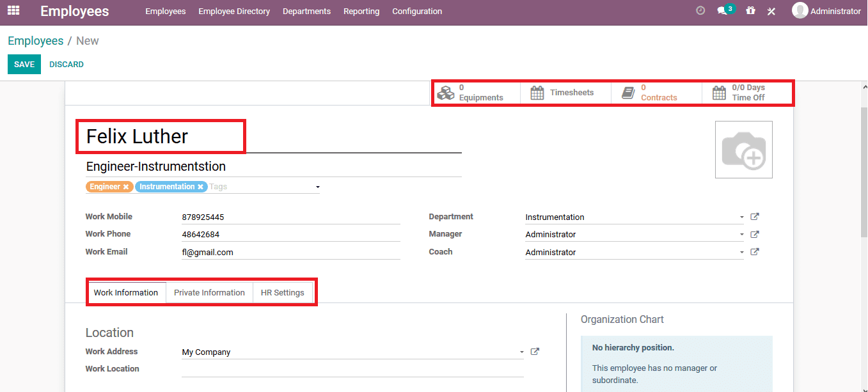Click the activities clock icon
This screenshot has width=868, height=392.
[x=700, y=11]
